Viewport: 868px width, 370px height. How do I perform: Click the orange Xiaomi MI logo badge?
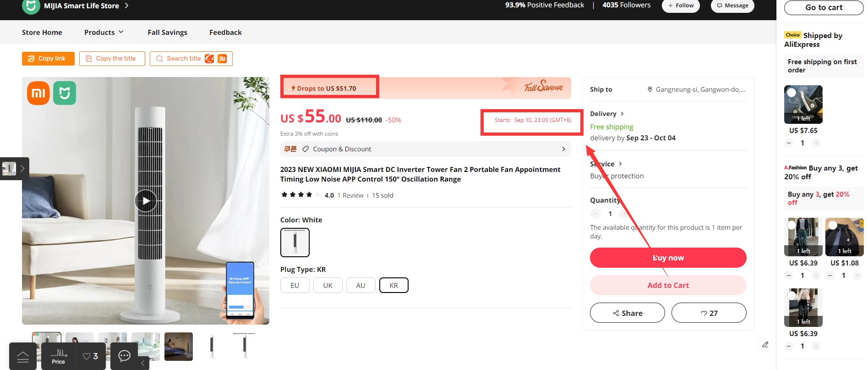[x=38, y=93]
